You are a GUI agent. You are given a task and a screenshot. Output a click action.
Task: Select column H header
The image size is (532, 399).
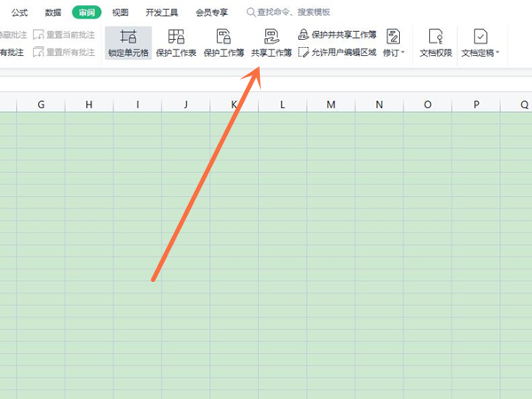(89, 105)
